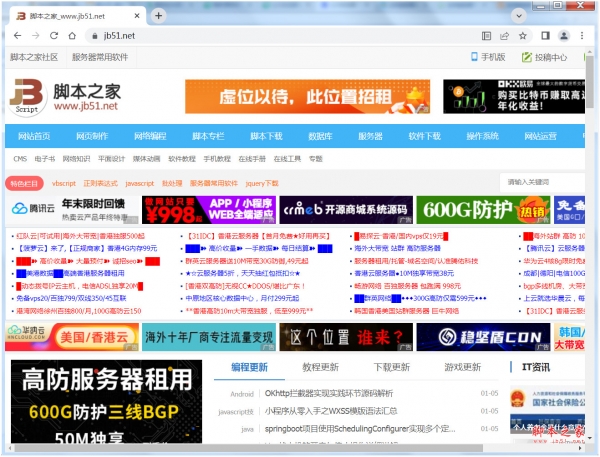Screen dimensions: 600x457
Task: Select 网站运营 in nav bar
Action: tap(540, 136)
